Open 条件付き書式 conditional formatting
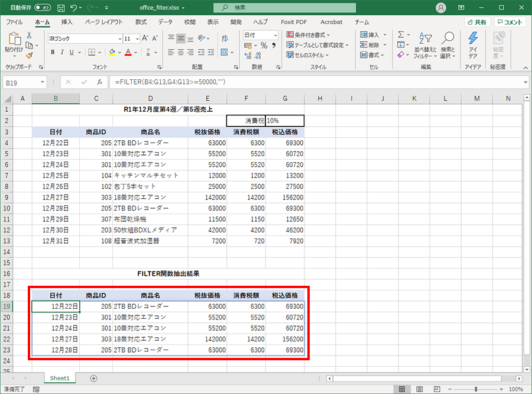Viewport: 532px width, 394px height. (308, 35)
